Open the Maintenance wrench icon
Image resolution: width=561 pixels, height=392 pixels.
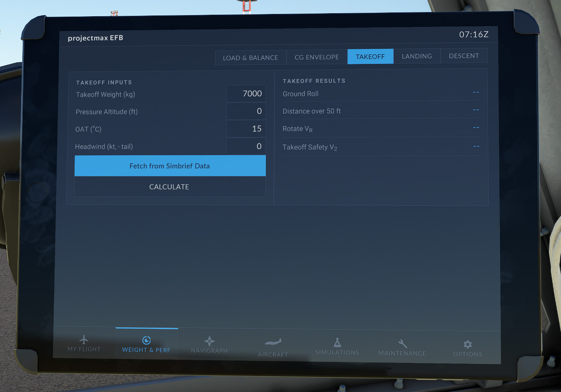[402, 344]
